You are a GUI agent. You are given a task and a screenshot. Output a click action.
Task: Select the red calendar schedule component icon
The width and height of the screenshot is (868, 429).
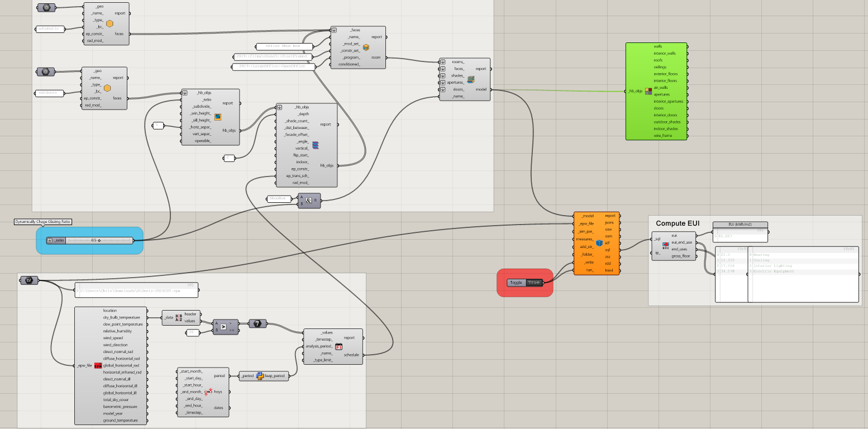338,347
